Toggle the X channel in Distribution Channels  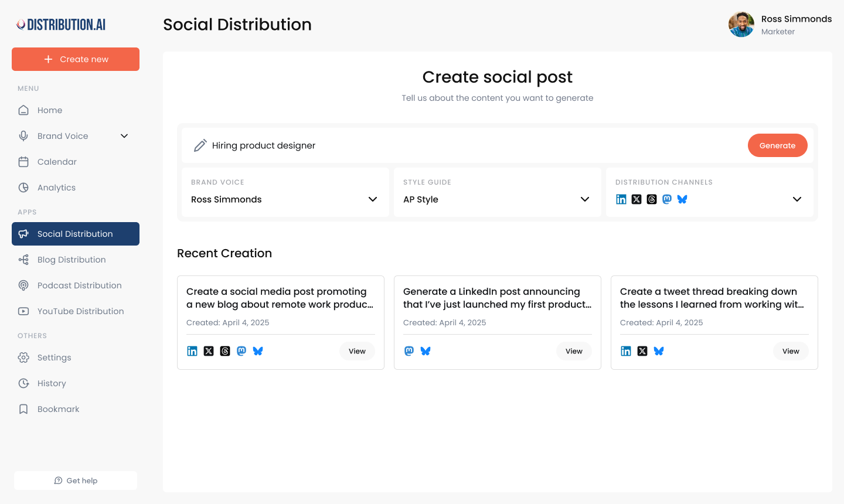click(x=636, y=199)
